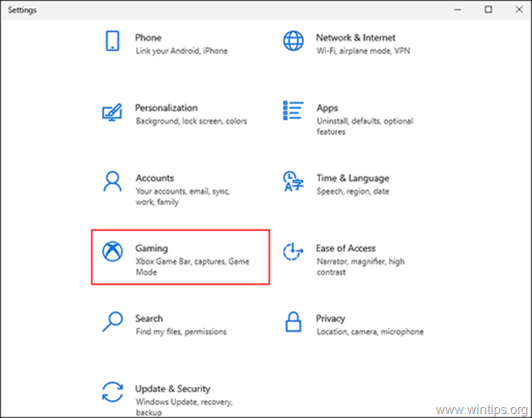Image resolution: width=532 pixels, height=418 pixels.
Task: Open the Apps heading
Action: coord(327,108)
